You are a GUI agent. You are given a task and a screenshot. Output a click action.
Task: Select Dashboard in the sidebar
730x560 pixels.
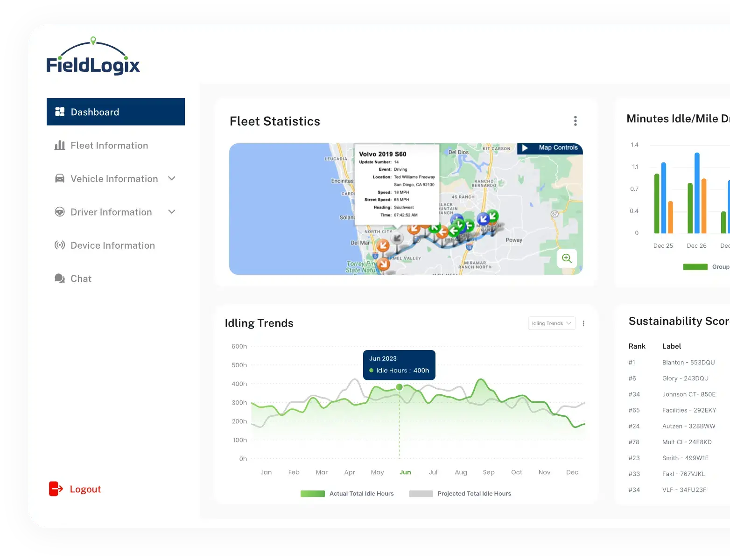tap(116, 112)
